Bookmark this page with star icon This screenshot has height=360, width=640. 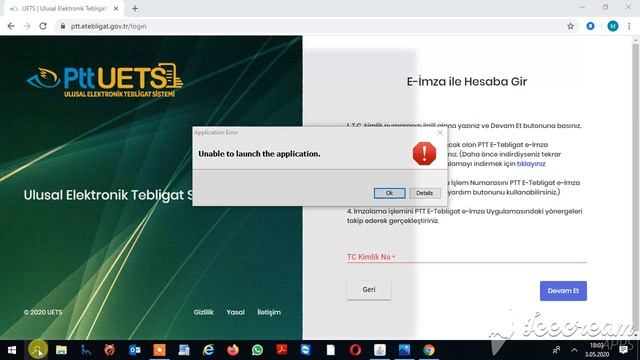570,26
